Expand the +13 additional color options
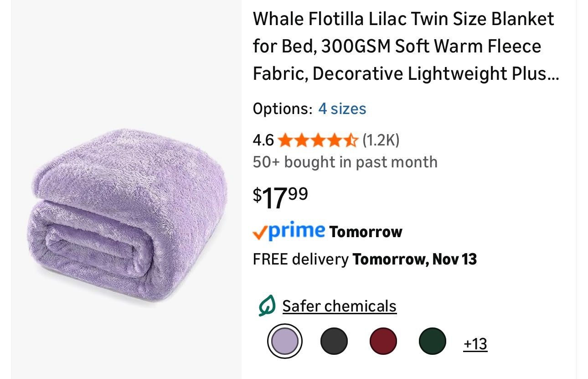The width and height of the screenshot is (588, 379). tap(475, 343)
